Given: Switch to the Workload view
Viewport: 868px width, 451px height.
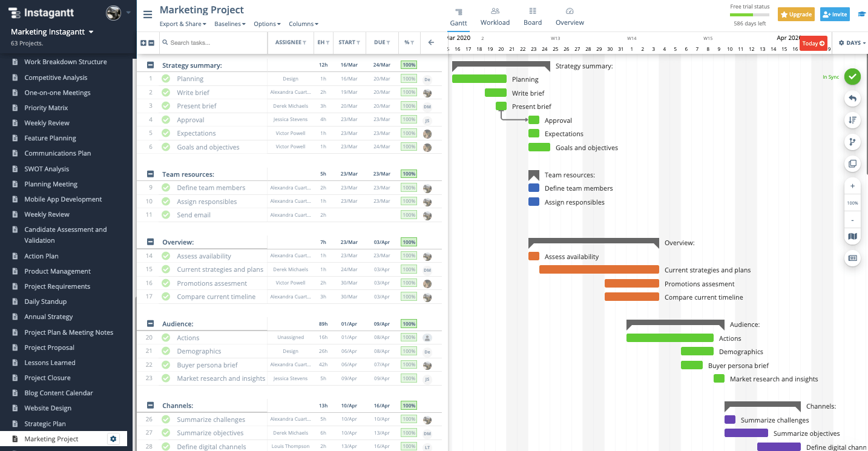Looking at the screenshot, I should (x=495, y=16).
